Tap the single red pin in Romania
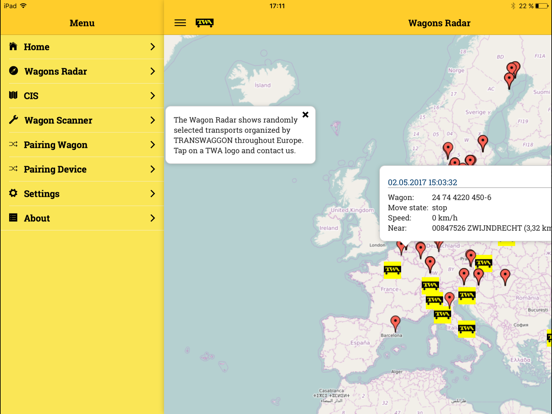This screenshot has height=414, width=552. pos(505,277)
